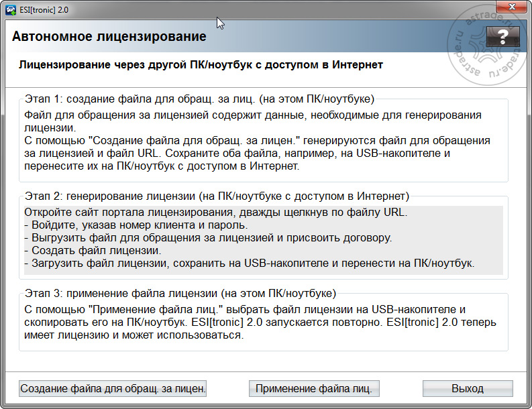Click line '- Войдите, указав номер клиента и пароль.'
The image size is (532, 409).
point(136,225)
